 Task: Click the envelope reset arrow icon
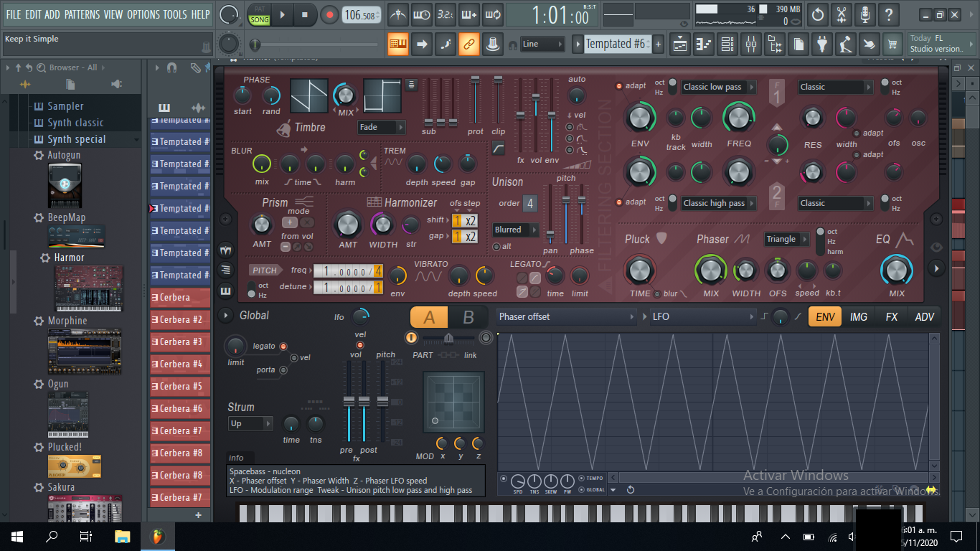click(x=630, y=489)
